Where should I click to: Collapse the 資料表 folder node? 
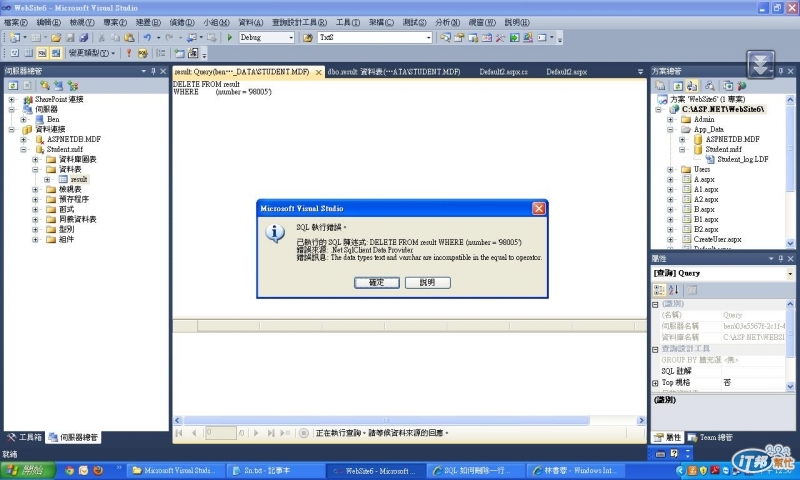pyautogui.click(x=35, y=169)
